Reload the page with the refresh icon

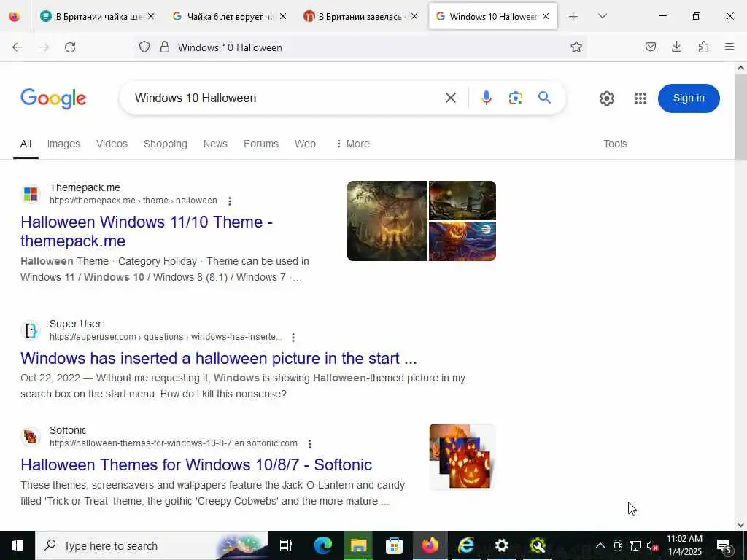[x=70, y=47]
